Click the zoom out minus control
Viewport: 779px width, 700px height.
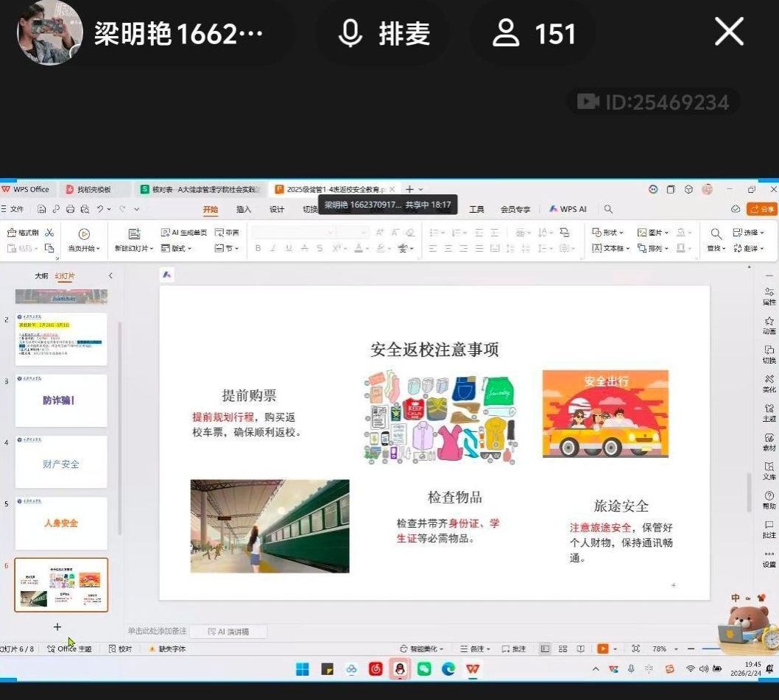(691, 648)
